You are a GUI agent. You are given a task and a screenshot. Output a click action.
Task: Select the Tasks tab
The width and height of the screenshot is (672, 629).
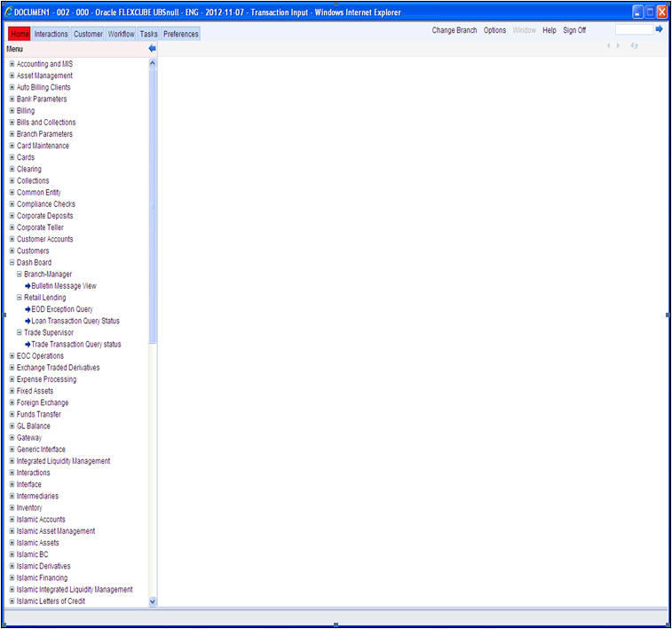click(x=148, y=34)
